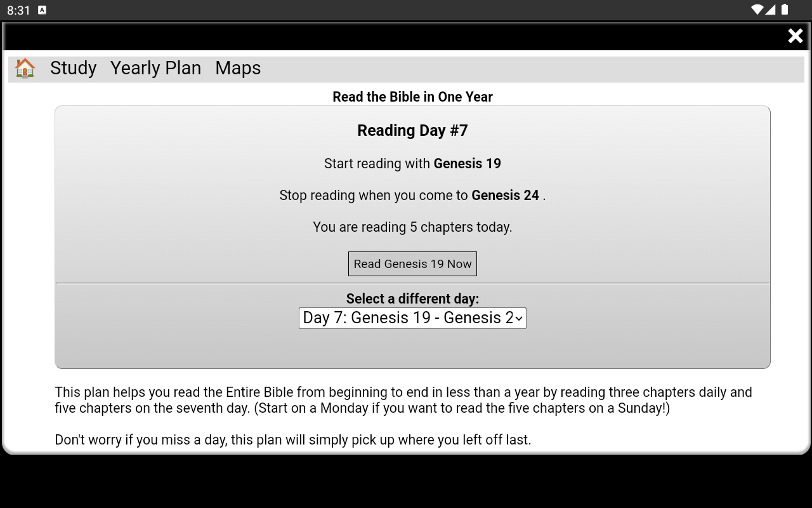Image resolution: width=812 pixels, height=508 pixels.
Task: Tap the clock showing 8:31
Action: coord(17,10)
